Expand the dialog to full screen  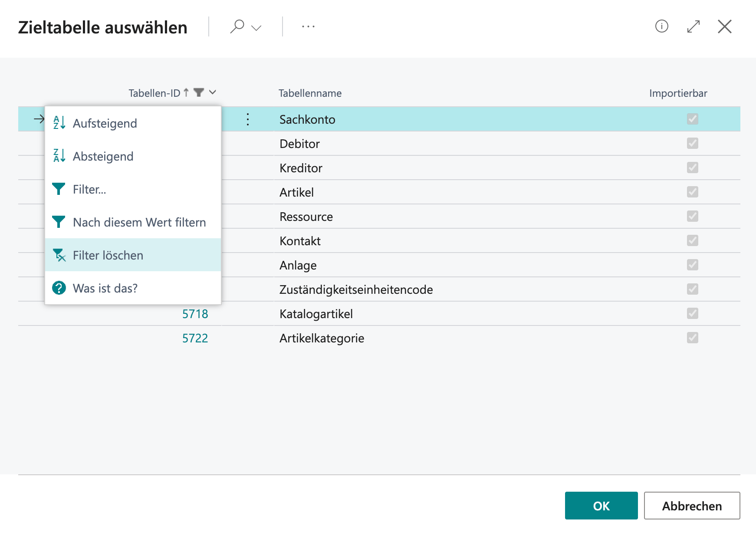click(x=694, y=26)
